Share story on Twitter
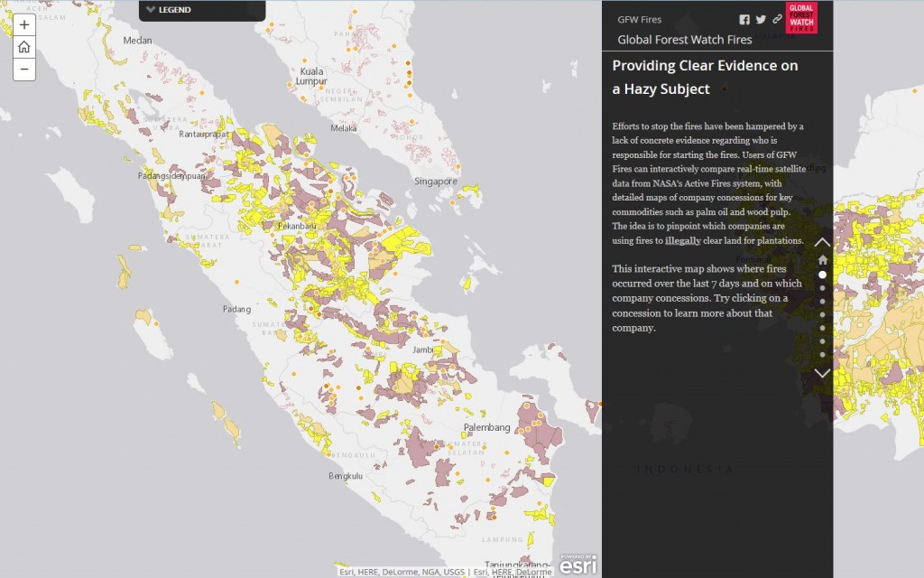Image resolution: width=924 pixels, height=578 pixels. (761, 19)
